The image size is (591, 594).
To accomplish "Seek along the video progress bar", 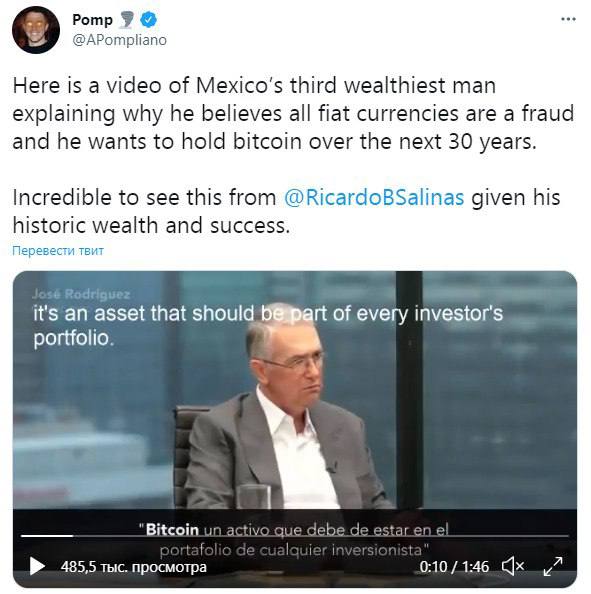I will pyautogui.click(x=295, y=536).
